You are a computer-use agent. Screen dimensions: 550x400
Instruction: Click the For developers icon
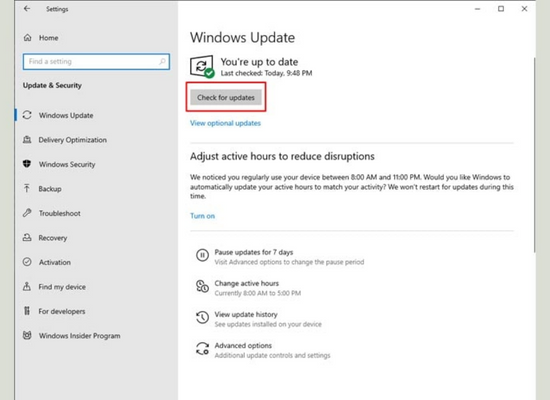(x=27, y=311)
